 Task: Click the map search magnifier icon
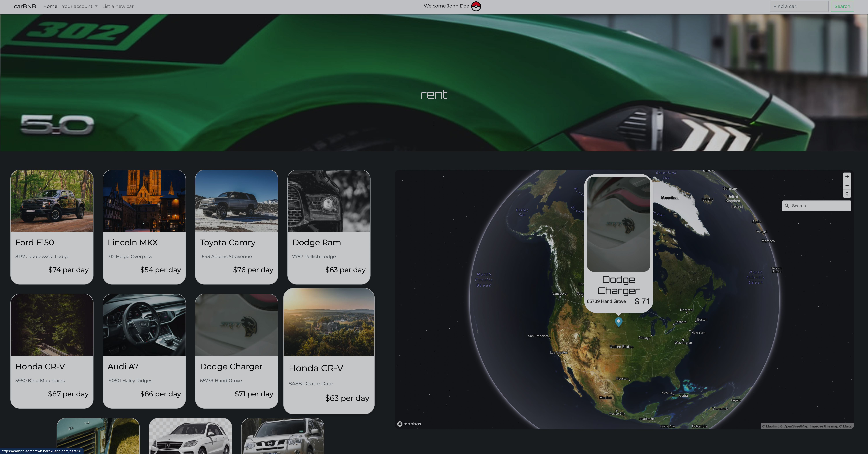(787, 206)
